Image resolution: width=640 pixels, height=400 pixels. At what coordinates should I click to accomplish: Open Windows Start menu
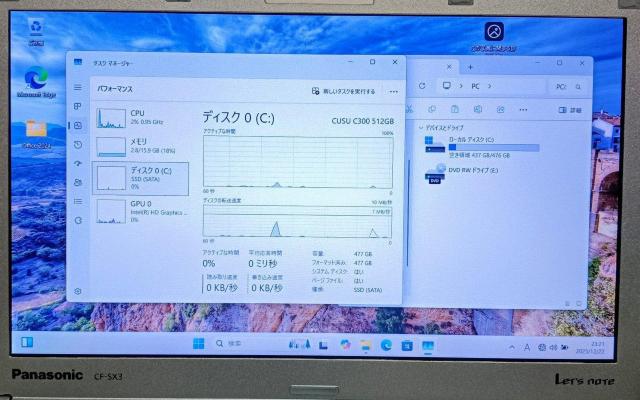click(198, 344)
